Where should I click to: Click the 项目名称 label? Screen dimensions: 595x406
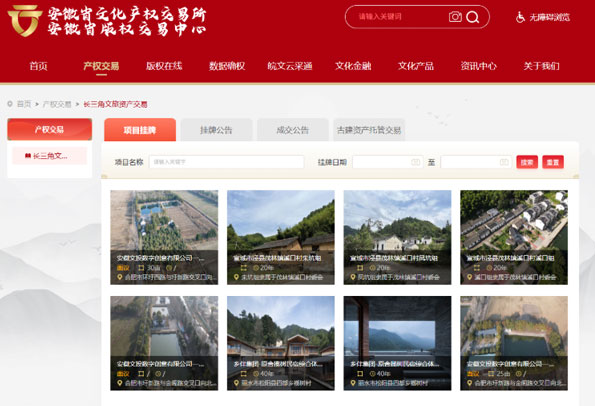click(129, 162)
